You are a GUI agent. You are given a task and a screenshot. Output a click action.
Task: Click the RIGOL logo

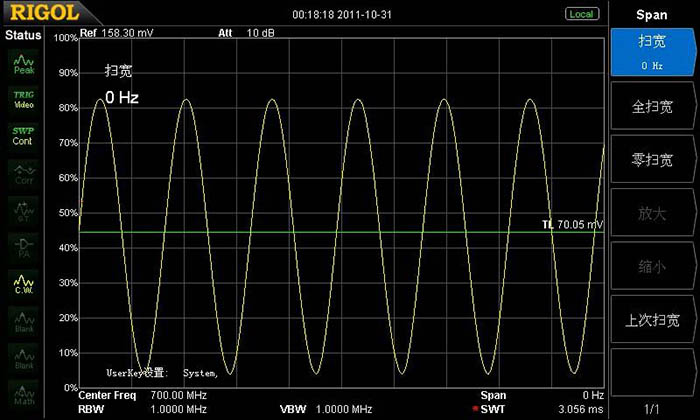(x=39, y=14)
